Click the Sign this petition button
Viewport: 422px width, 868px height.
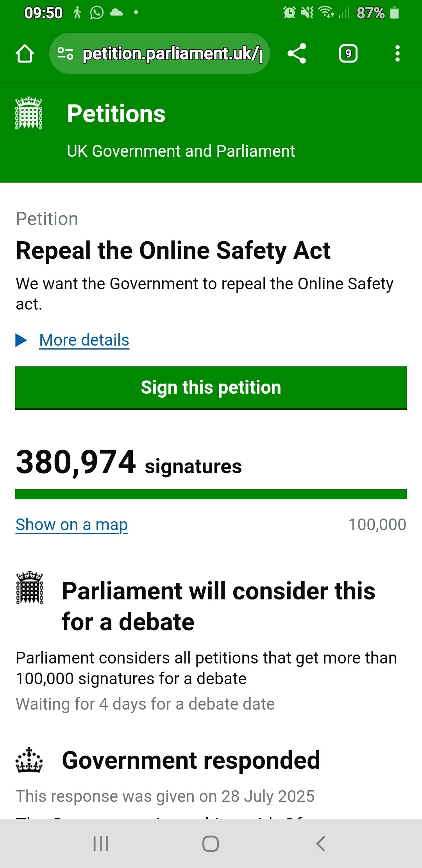(211, 388)
